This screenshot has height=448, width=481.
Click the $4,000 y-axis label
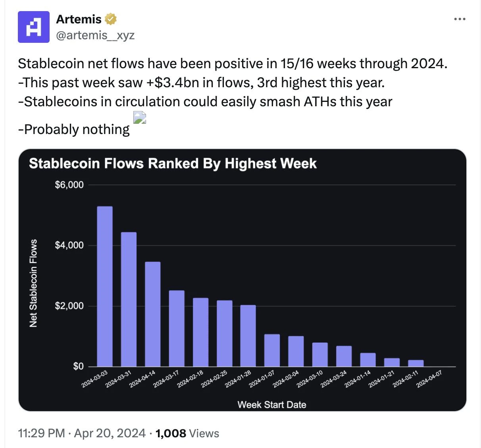69,245
